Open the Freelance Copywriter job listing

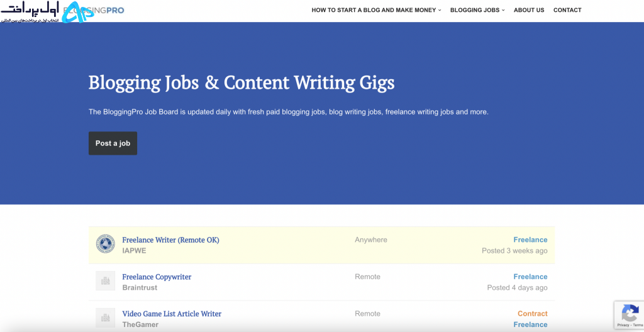click(x=157, y=277)
